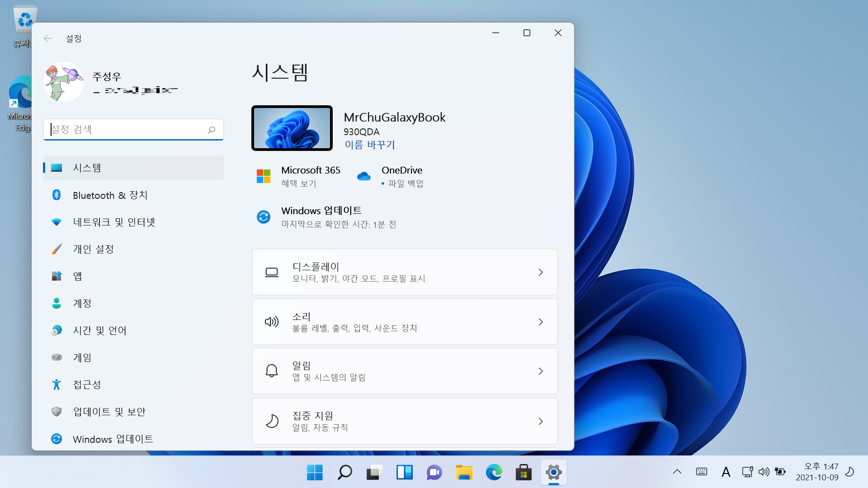
Task: Open 알림 row chevron arrow
Action: pyautogui.click(x=541, y=371)
